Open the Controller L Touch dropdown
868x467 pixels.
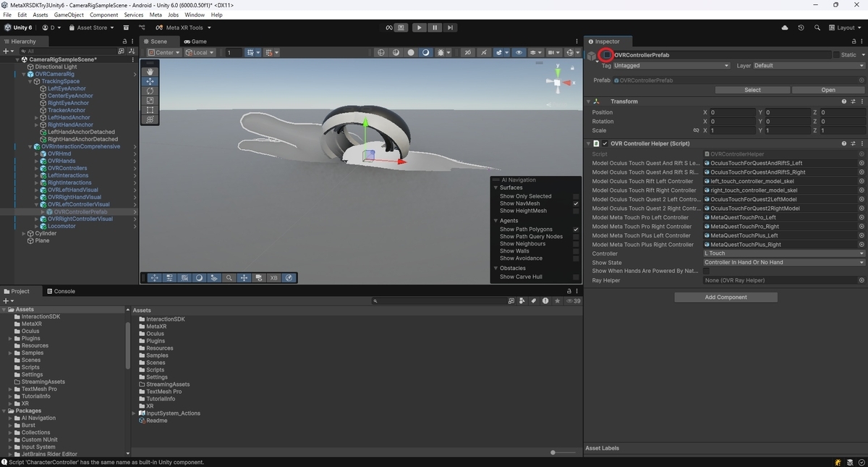[x=784, y=253]
